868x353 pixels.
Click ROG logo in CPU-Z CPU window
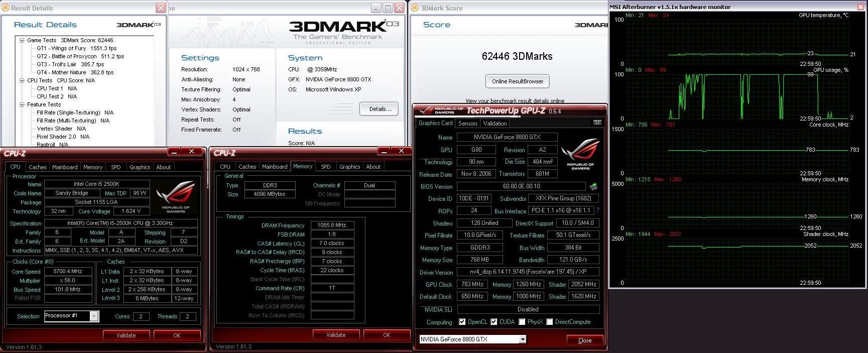coord(176,196)
